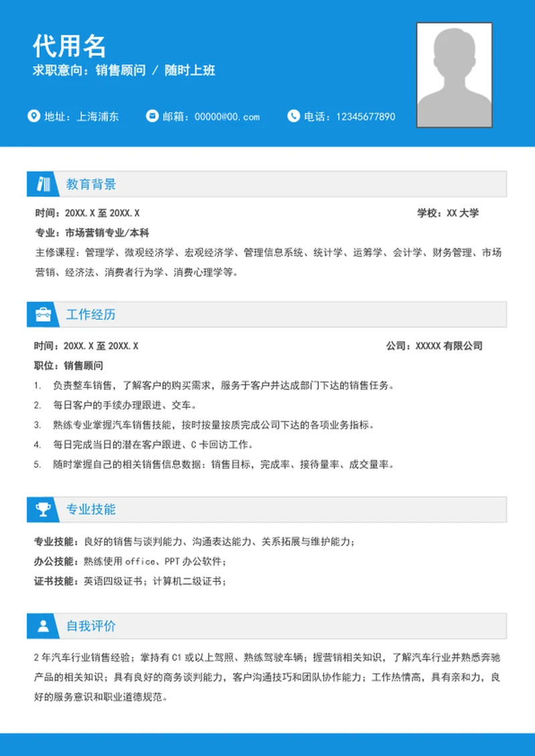The image size is (535, 756).
Task: Select the profile photo placeholder
Action: point(454,75)
